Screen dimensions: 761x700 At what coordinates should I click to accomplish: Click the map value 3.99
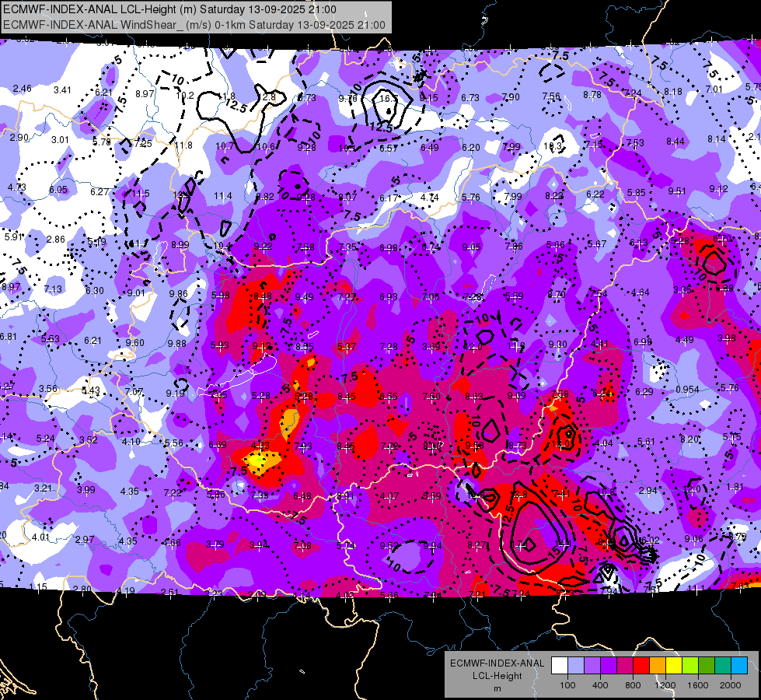(86, 490)
